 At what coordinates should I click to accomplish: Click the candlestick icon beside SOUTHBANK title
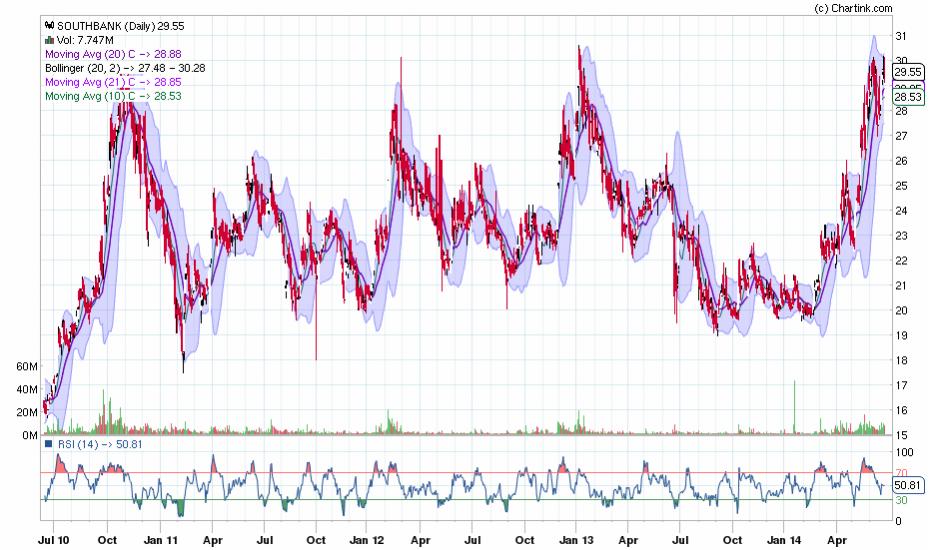(x=50, y=25)
